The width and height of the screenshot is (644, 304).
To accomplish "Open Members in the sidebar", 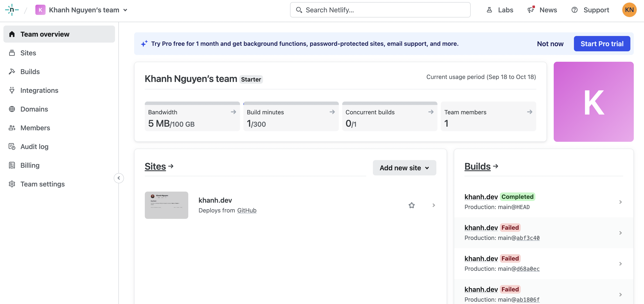I will (59, 128).
